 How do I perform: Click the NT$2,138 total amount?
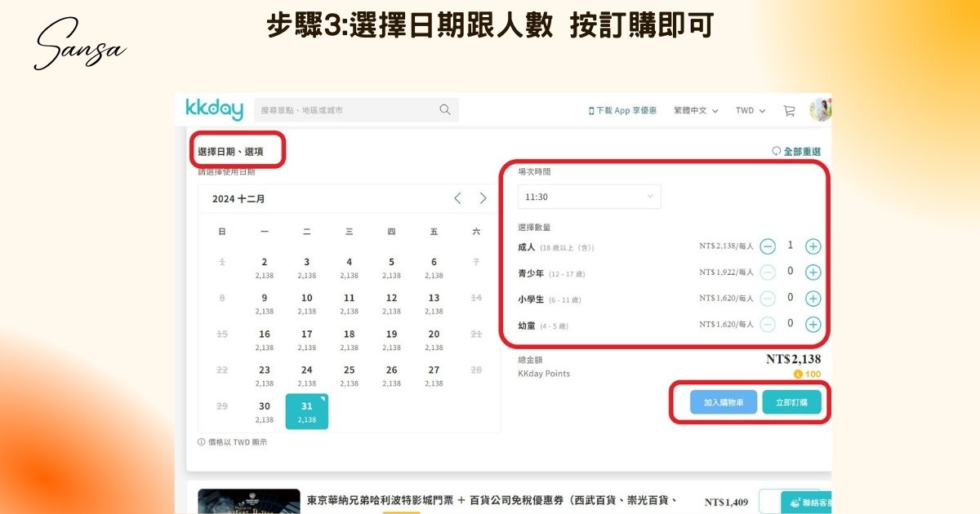pos(794,359)
